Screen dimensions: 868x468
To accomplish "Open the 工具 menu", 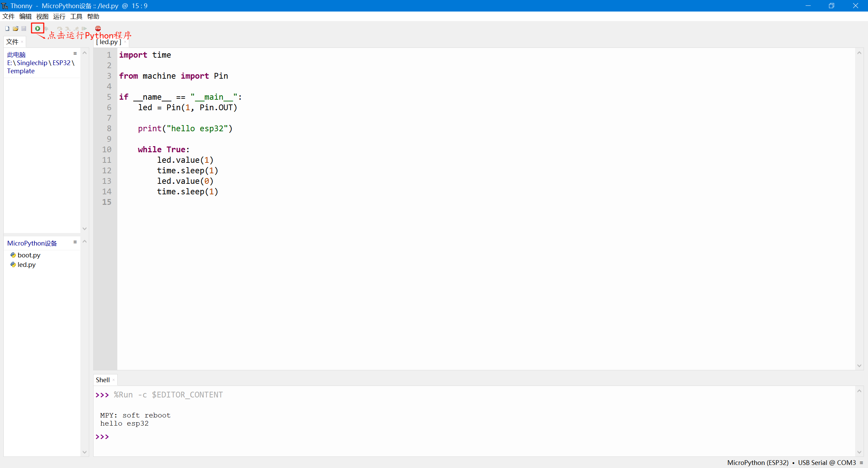I will click(76, 16).
